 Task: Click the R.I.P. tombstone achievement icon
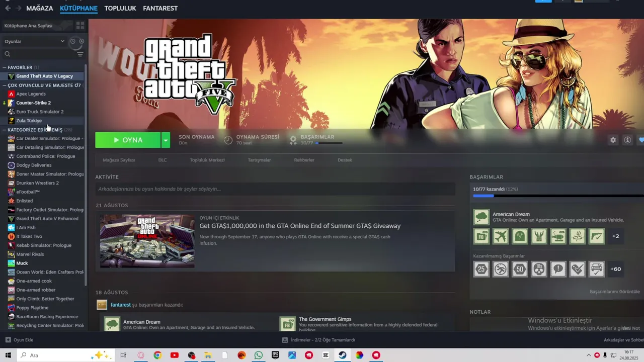coord(520,236)
